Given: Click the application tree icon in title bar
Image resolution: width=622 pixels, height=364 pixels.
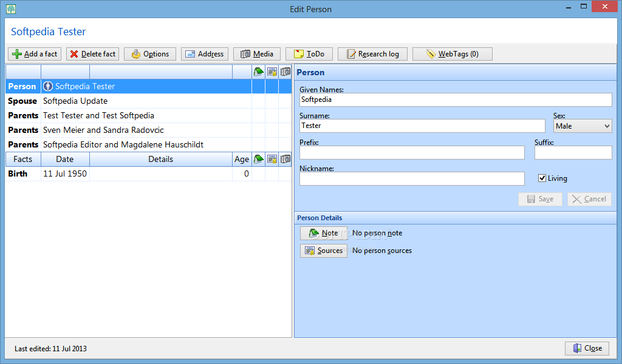Looking at the screenshot, I should (x=11, y=8).
